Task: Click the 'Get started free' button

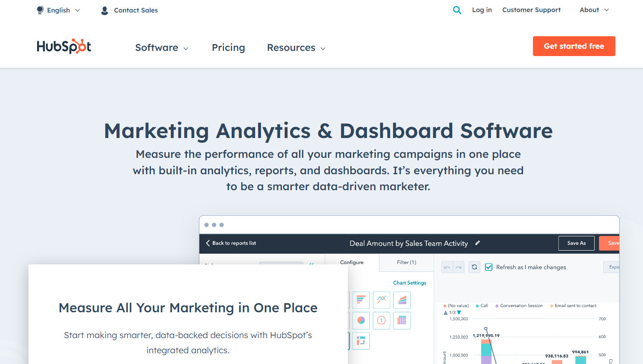Action: (x=574, y=46)
